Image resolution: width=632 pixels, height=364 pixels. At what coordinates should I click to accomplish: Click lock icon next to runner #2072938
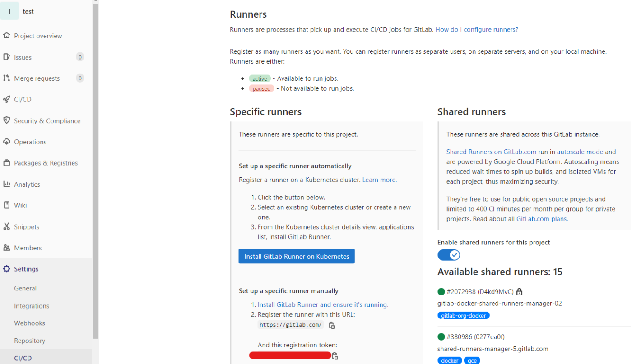pos(519,292)
